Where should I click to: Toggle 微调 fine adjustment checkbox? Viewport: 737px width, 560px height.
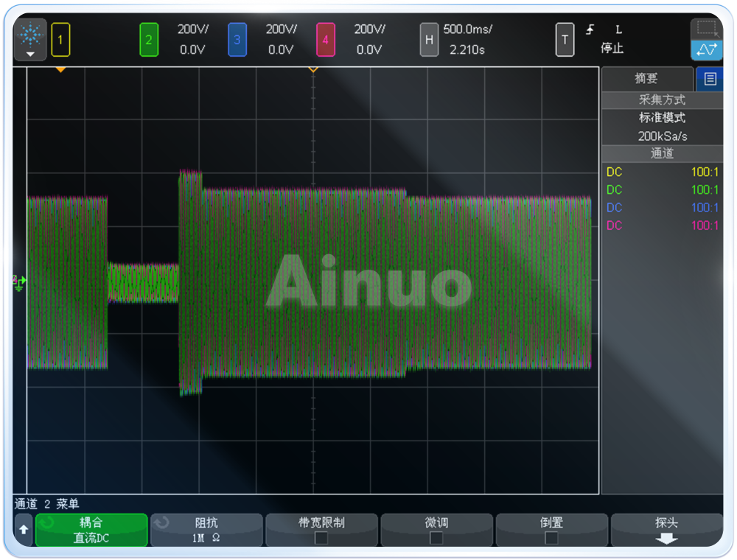tap(436, 538)
